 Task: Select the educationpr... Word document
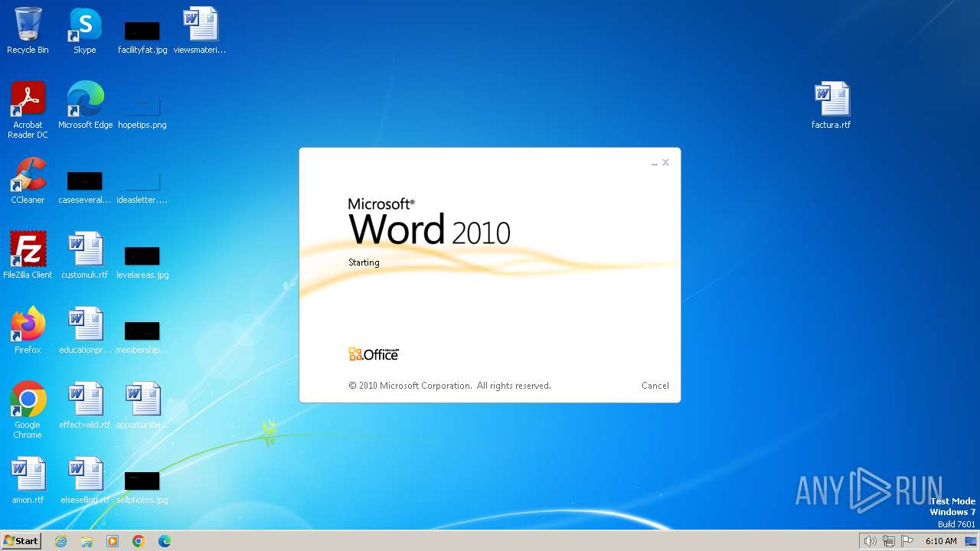coord(85,331)
